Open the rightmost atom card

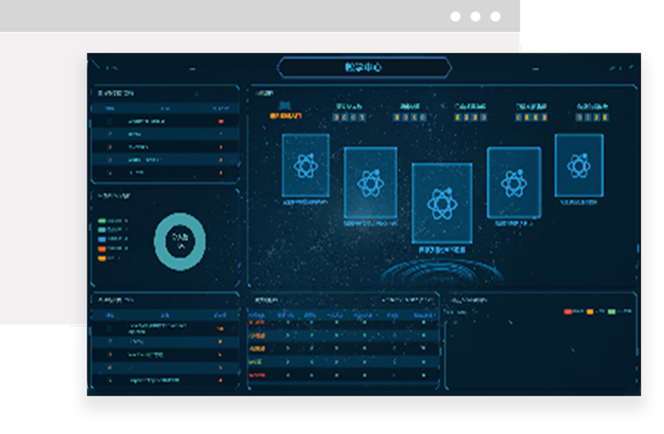(579, 166)
